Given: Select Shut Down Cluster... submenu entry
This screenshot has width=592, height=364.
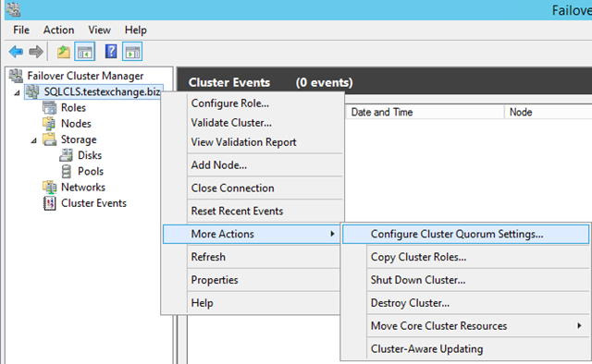Looking at the screenshot, I should (465, 280).
